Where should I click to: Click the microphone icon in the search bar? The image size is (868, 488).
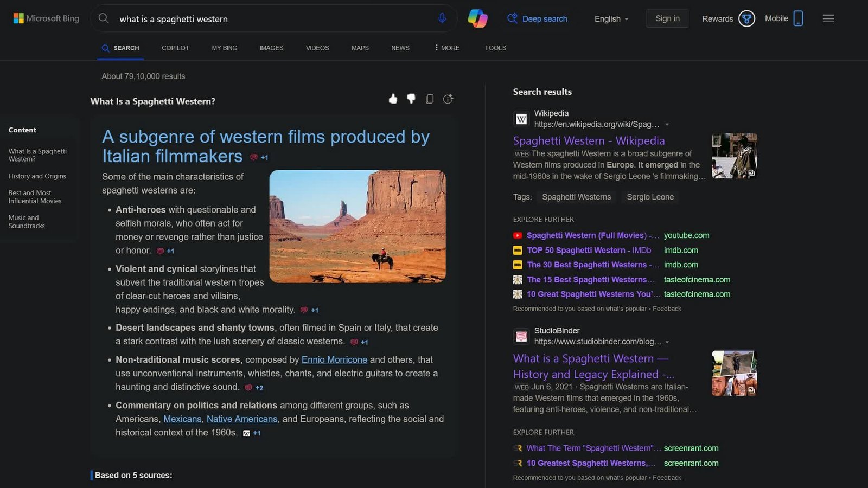tap(442, 18)
